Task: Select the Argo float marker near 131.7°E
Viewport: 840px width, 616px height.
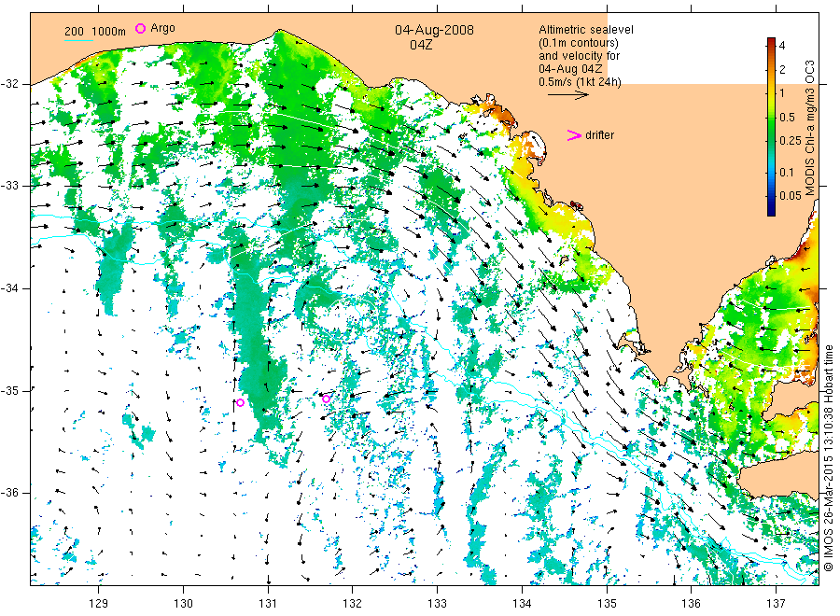Action: pos(327,399)
